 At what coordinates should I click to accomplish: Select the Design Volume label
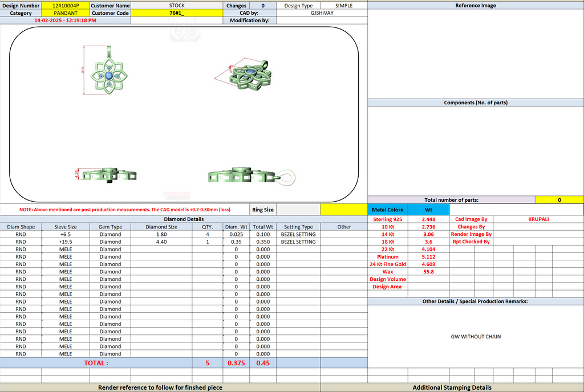(388, 279)
